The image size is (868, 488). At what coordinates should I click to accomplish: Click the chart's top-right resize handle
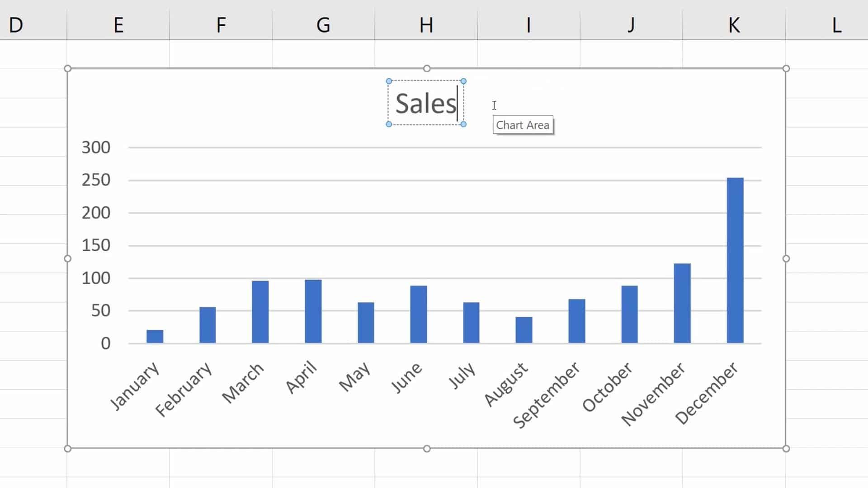coord(786,69)
